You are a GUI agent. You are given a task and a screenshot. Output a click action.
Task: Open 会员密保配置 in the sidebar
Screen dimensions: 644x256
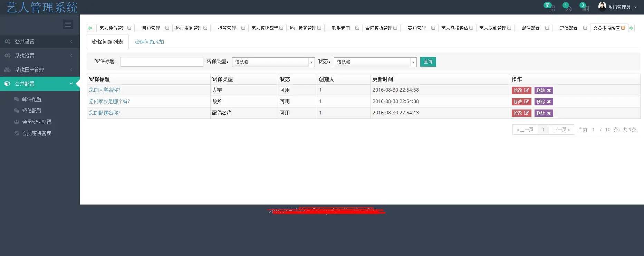pos(37,122)
